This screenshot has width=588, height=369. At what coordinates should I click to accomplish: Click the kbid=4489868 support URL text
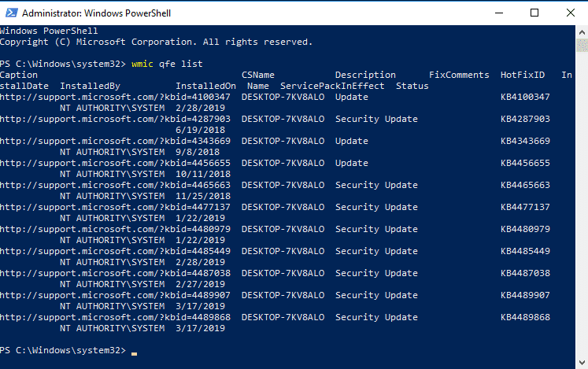(115, 317)
